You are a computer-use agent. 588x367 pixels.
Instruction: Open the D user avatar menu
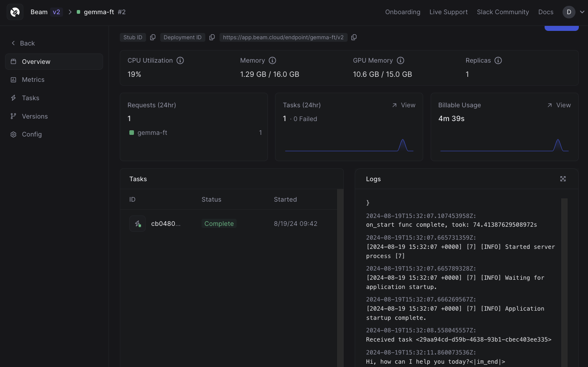(569, 12)
